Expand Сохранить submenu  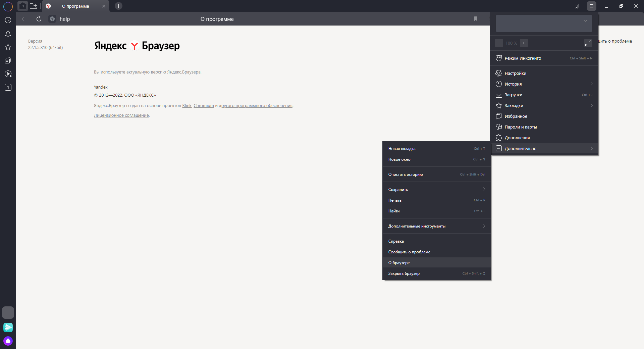tap(437, 190)
